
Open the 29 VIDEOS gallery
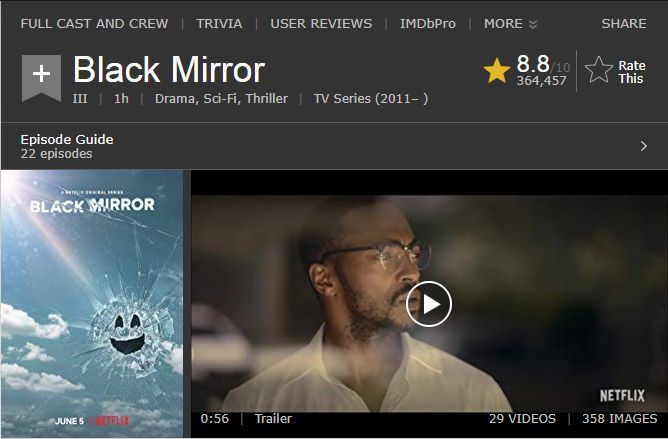pos(522,419)
